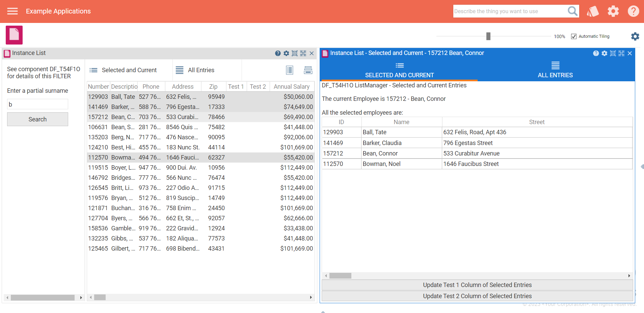644x313 pixels.
Task: Expand the blue ListManager panel to full screen
Action: tap(621, 53)
